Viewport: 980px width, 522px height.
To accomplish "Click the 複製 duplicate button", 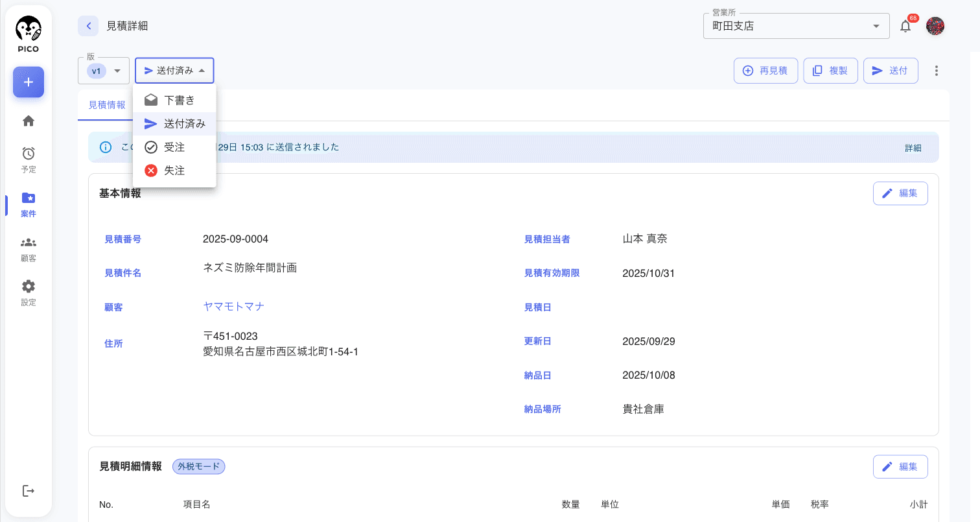I will pos(831,71).
